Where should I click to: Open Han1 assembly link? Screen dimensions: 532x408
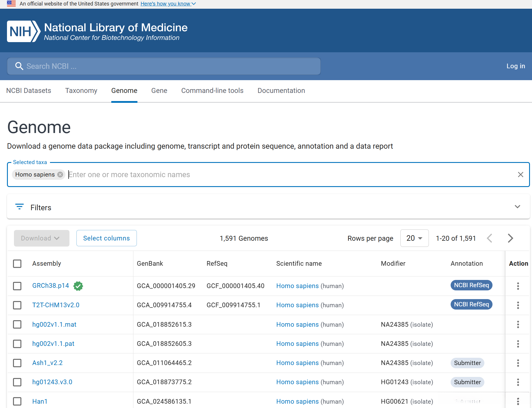pos(40,401)
